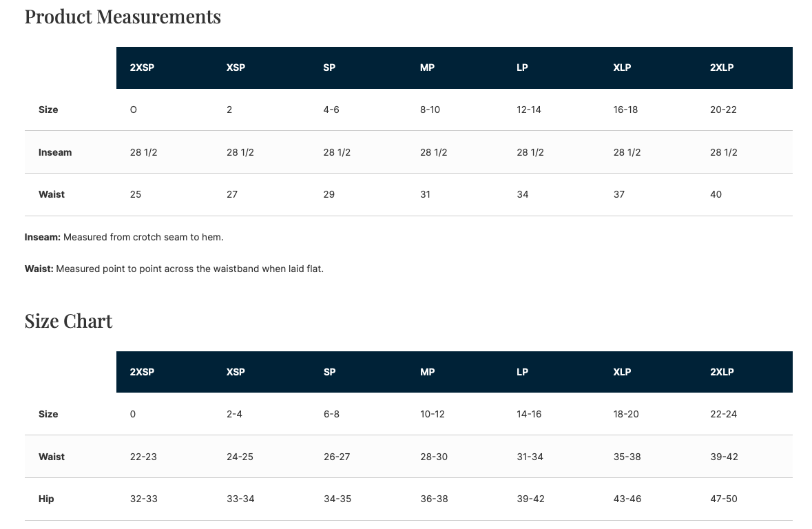812x529 pixels.
Task: Select the Hip row label
Action: tap(46, 499)
